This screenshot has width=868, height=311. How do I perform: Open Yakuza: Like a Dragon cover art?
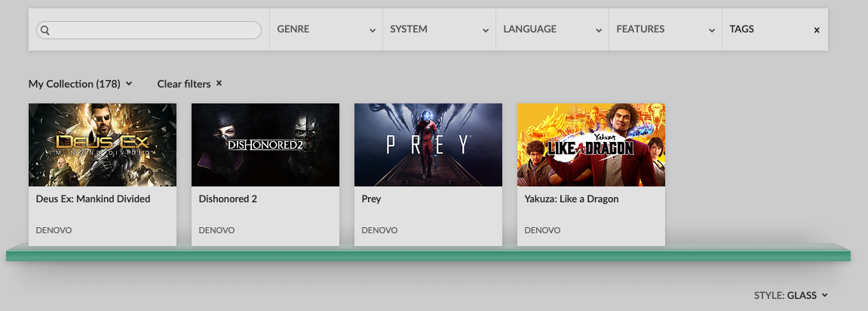[x=591, y=145]
